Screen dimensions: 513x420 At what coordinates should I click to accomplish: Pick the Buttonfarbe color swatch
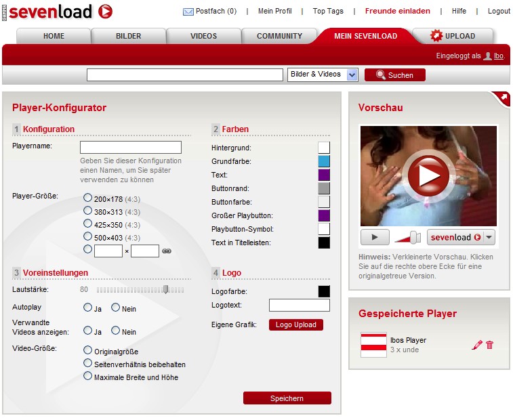[324, 202]
